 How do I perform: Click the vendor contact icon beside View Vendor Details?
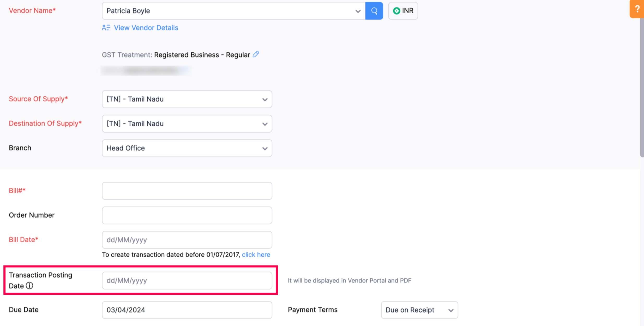tap(106, 28)
